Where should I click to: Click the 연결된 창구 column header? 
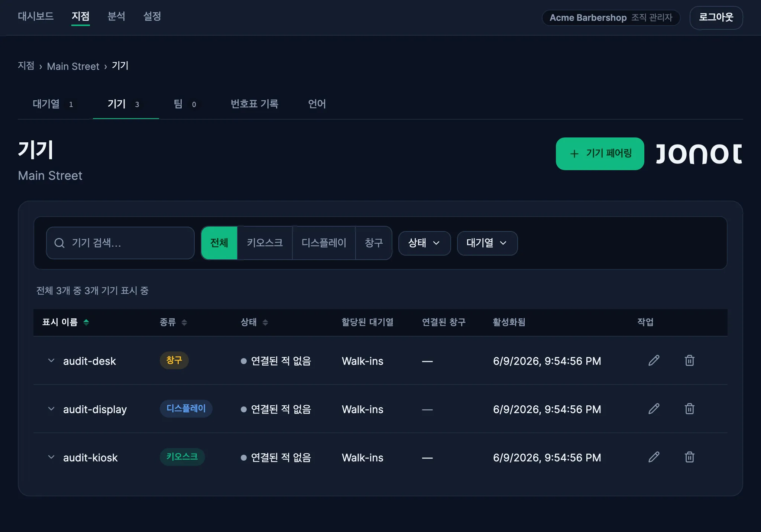(444, 322)
